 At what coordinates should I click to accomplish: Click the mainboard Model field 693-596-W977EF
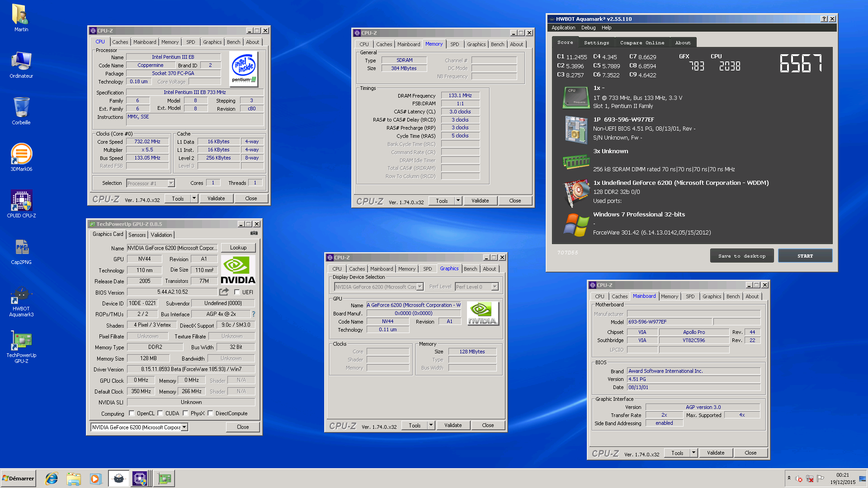point(670,322)
